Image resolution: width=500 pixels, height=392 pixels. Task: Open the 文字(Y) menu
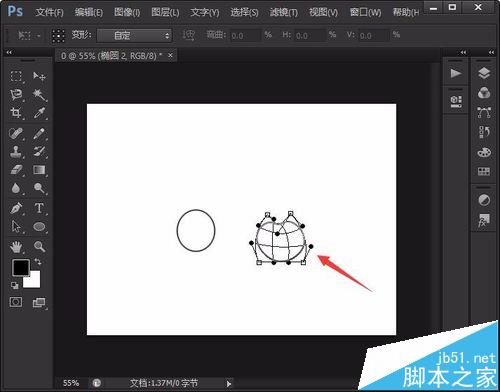coord(205,13)
